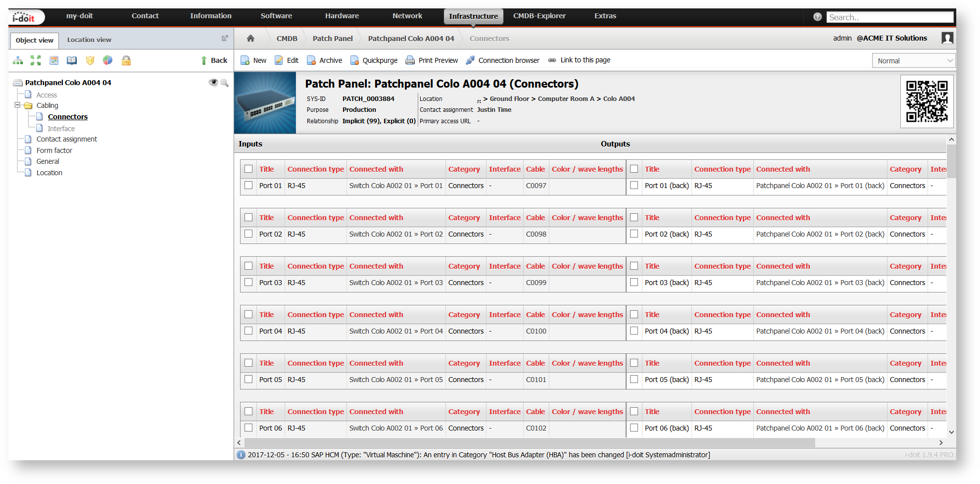Image resolution: width=980 pixels, height=484 pixels.
Task: Collapse the Cabling tree folder
Action: coord(17,105)
